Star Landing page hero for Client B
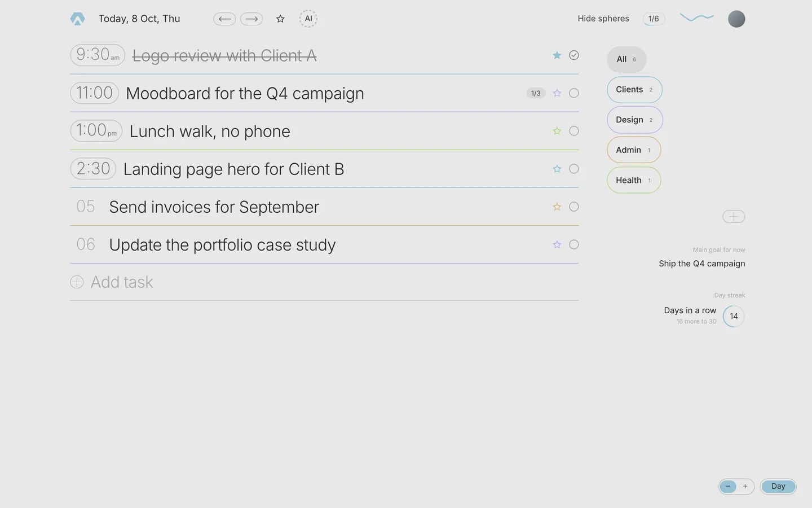This screenshot has width=812, height=508. point(557,169)
